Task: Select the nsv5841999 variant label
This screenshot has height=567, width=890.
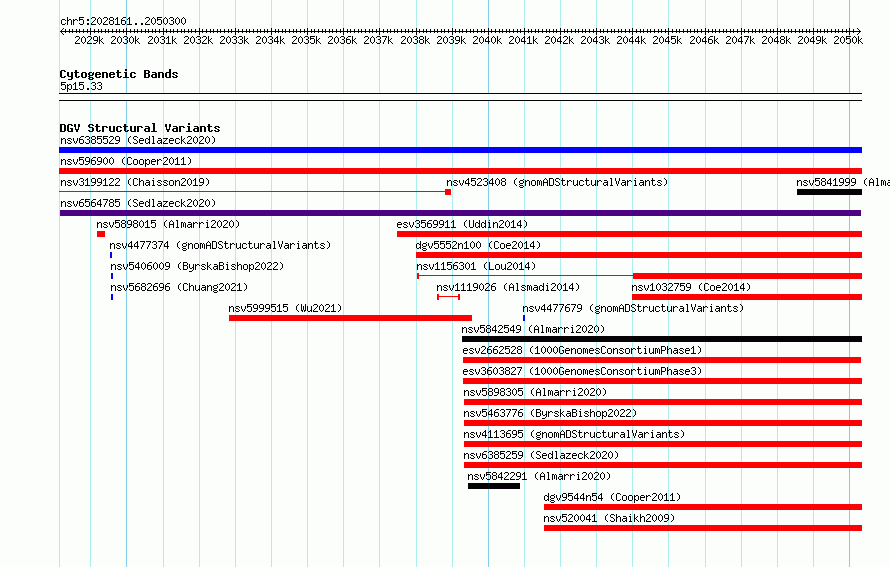Action: (x=843, y=182)
